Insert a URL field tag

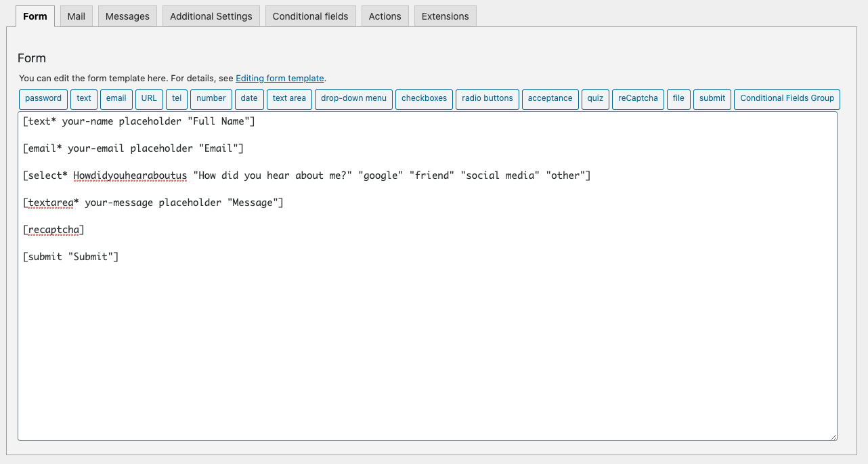coord(149,99)
